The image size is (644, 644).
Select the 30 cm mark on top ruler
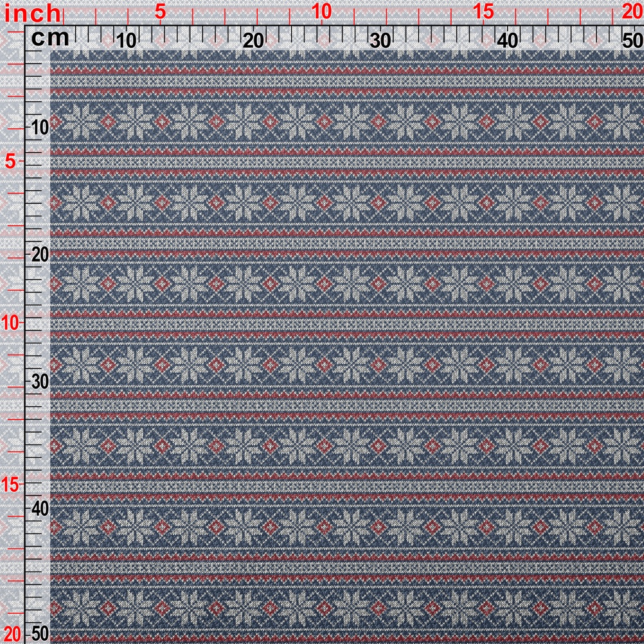click(x=380, y=41)
